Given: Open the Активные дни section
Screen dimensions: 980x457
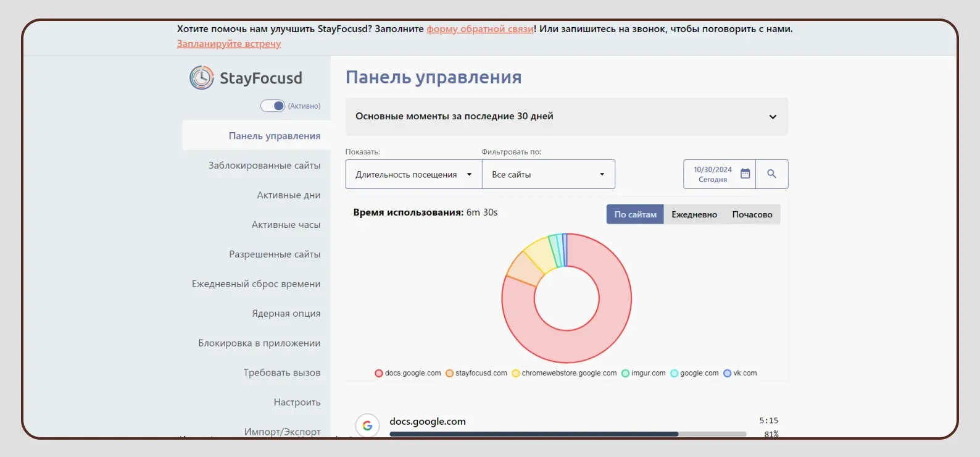Looking at the screenshot, I should click(x=289, y=195).
